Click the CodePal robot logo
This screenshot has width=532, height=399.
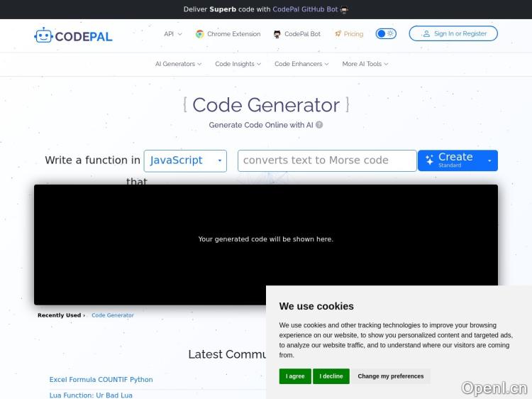click(44, 35)
